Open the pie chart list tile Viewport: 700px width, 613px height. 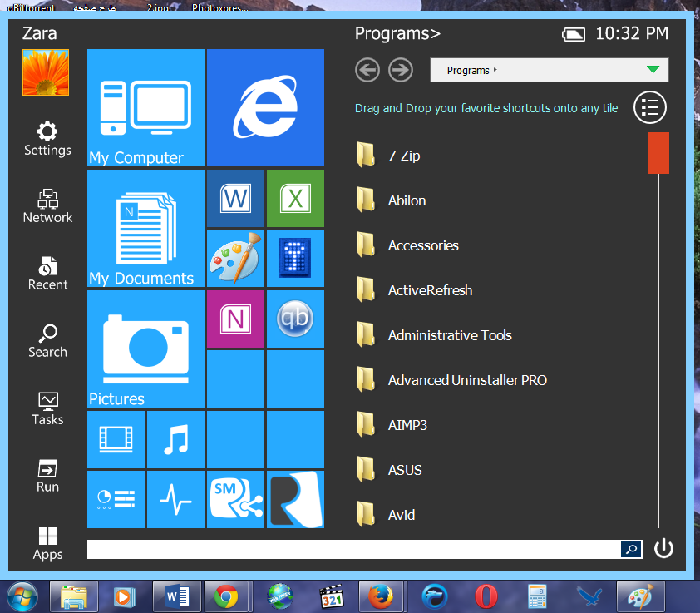[x=116, y=500]
